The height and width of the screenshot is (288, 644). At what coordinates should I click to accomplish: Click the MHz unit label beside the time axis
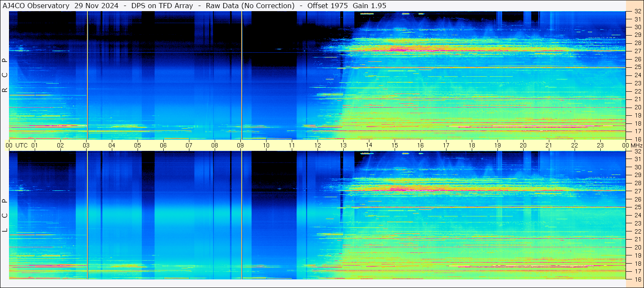pyautogui.click(x=637, y=145)
